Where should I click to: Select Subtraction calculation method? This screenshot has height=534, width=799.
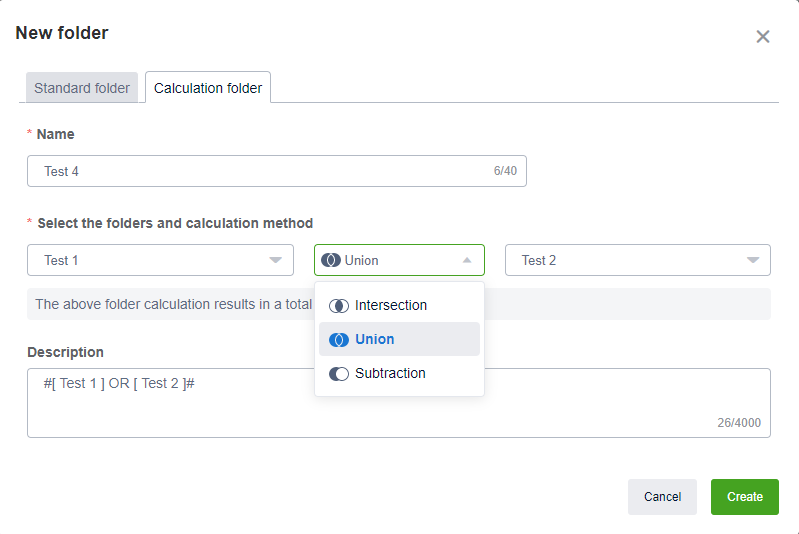pyautogui.click(x=390, y=374)
